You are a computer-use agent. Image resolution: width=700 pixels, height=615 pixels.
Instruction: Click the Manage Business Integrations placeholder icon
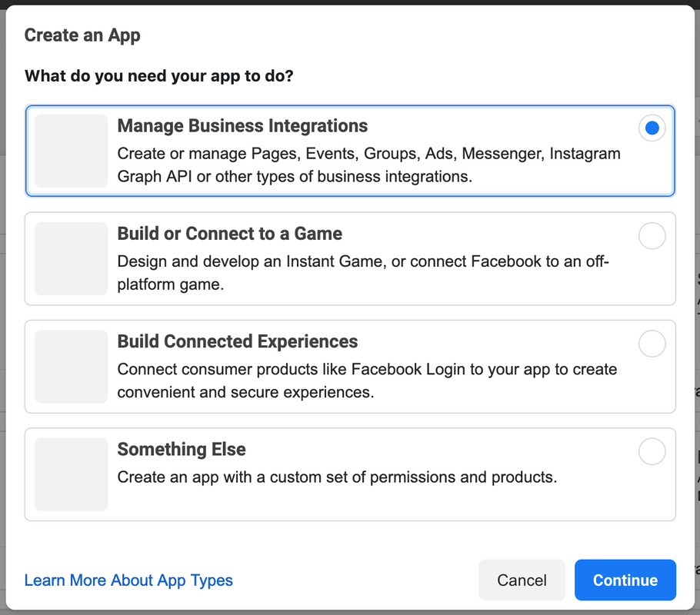72,151
